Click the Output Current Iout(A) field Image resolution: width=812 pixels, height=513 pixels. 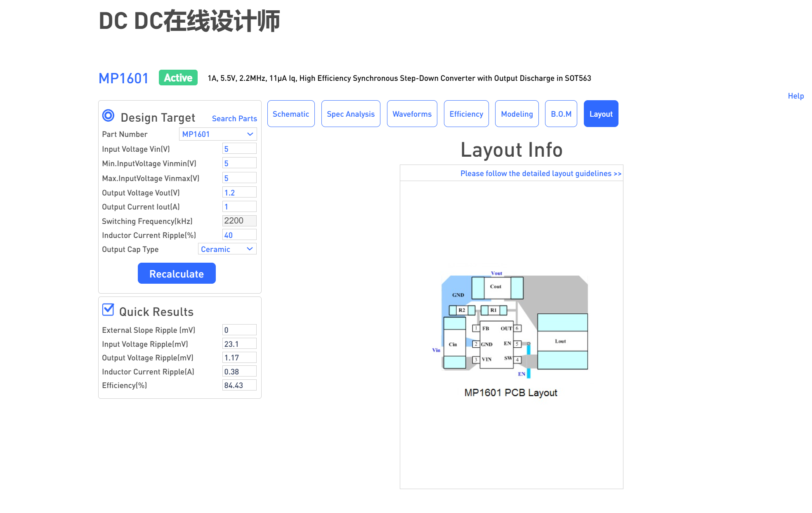click(239, 207)
